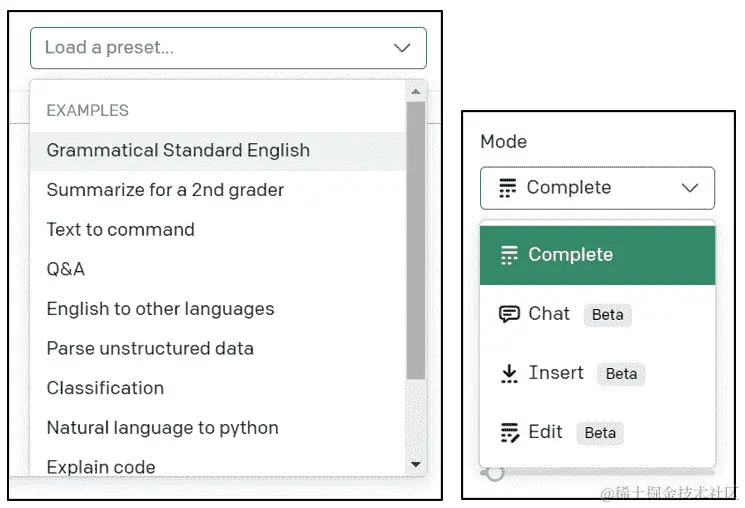Pick the Classification preset
Viewport: 745px width, 508px height.
point(105,388)
